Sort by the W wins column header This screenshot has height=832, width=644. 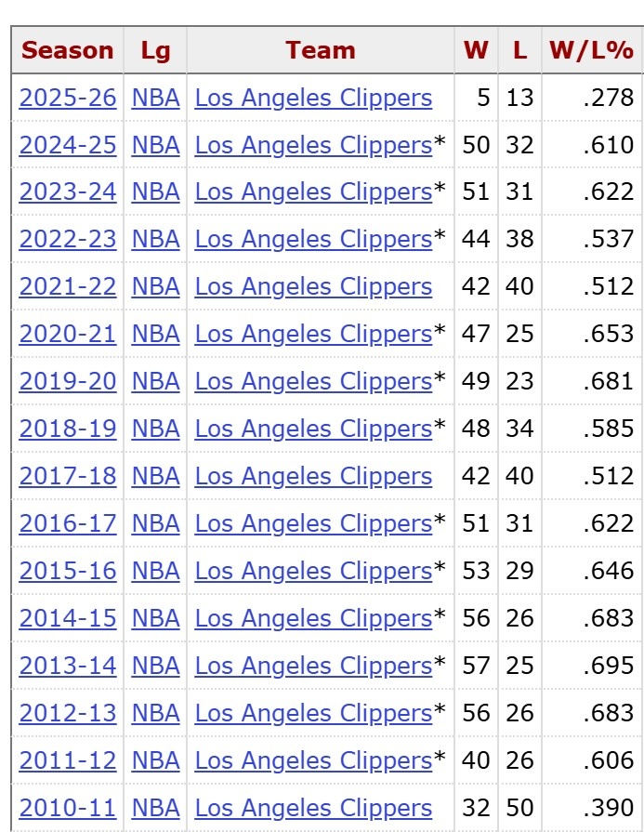coord(476,50)
